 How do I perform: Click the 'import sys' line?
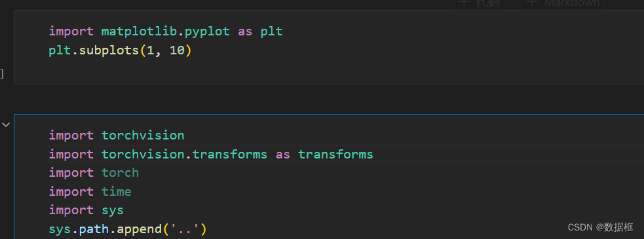[86, 210]
